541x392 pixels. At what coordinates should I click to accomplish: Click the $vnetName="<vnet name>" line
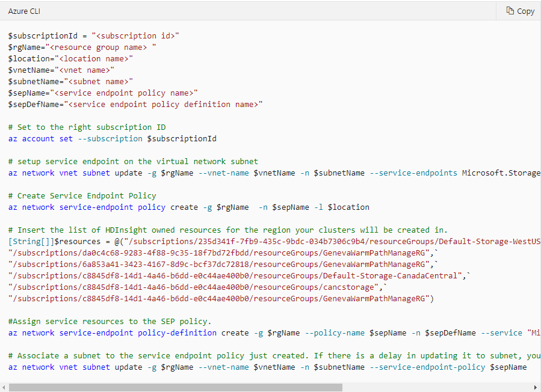[61, 70]
